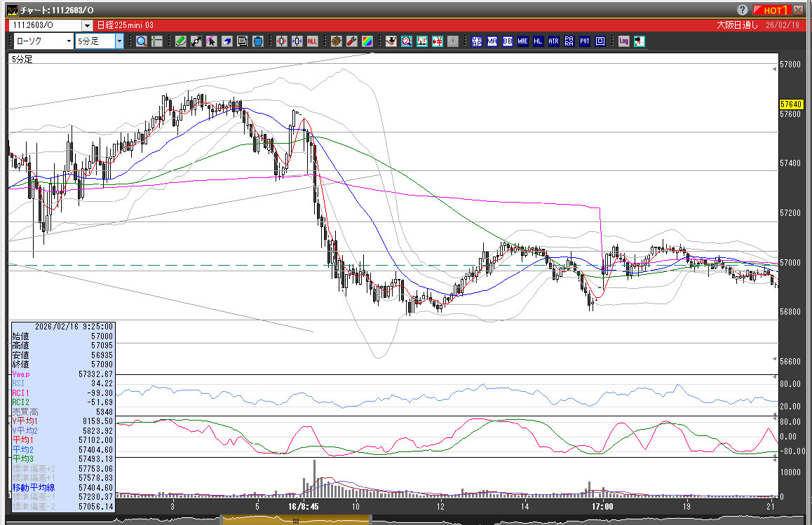Click the trash can delete icon
This screenshot has width=812, height=525.
[257, 41]
